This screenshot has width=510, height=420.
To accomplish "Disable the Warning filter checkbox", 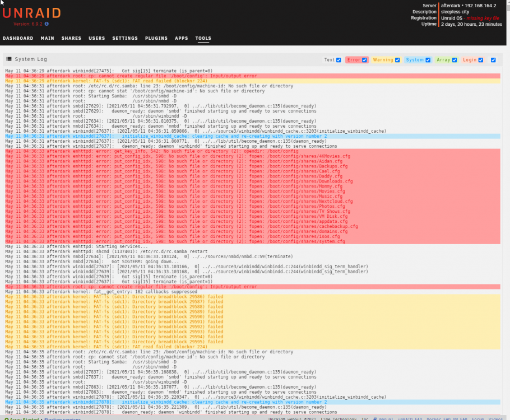I will click(397, 60).
